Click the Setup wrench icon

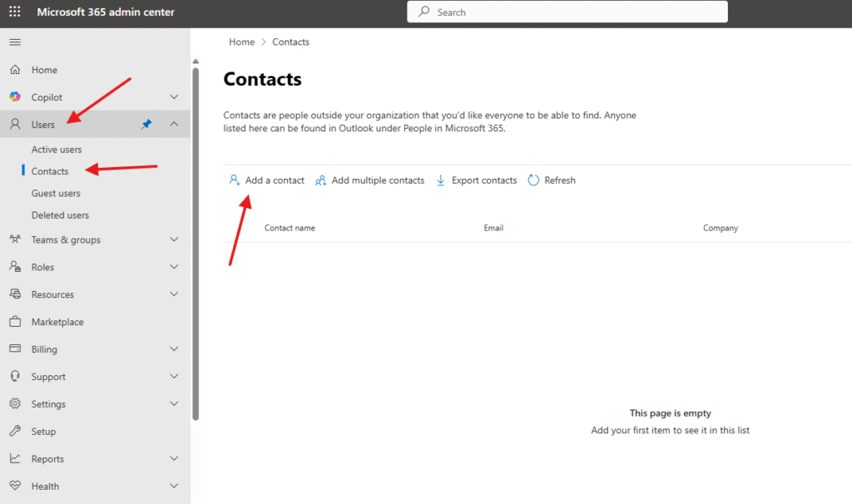pyautogui.click(x=15, y=432)
